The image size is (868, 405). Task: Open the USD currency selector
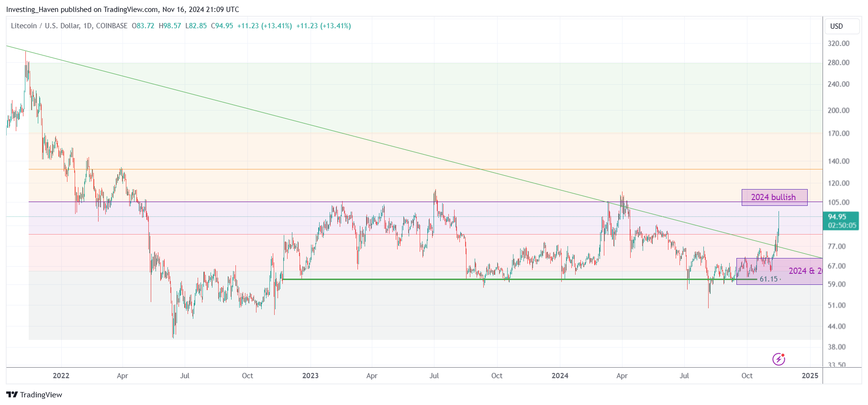842,26
